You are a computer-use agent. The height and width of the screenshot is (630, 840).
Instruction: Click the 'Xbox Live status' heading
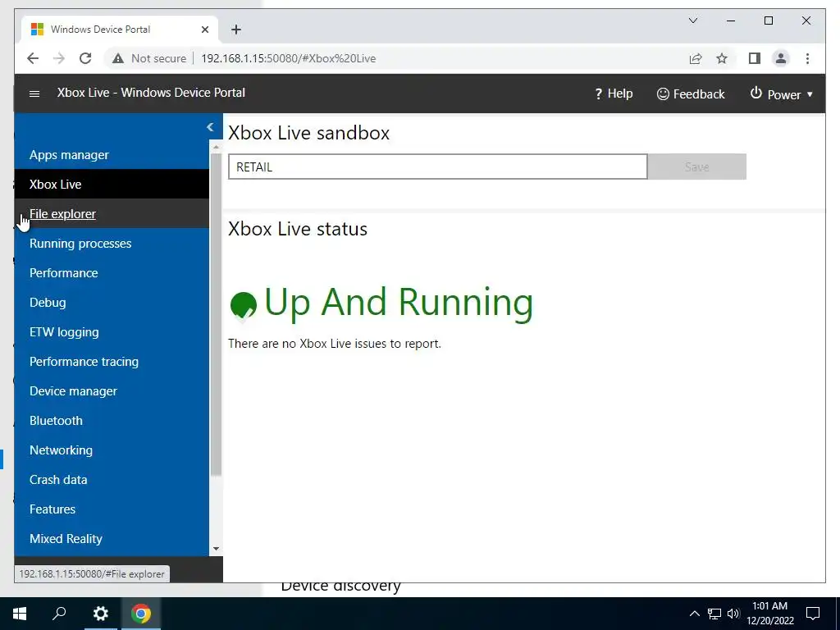pyautogui.click(x=298, y=229)
